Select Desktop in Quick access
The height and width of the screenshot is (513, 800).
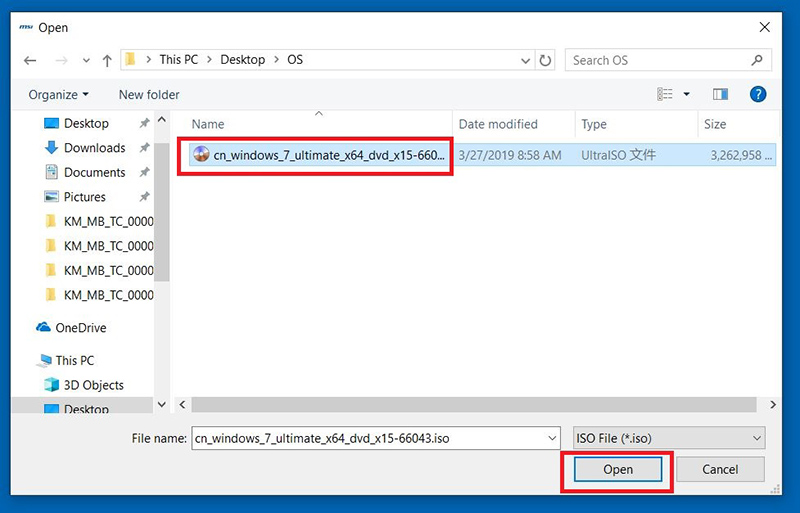click(86, 123)
